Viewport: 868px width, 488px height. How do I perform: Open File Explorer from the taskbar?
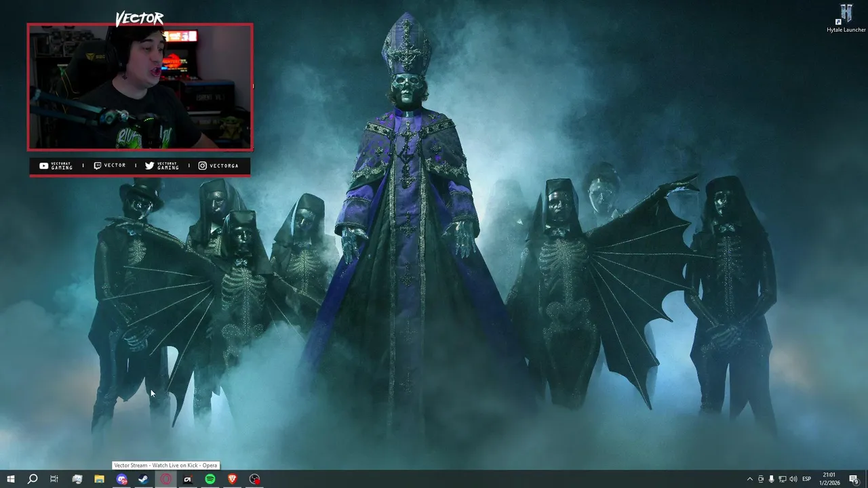point(99,479)
